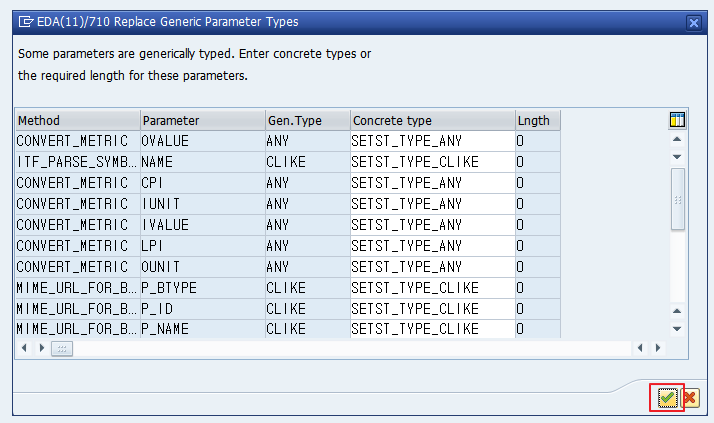Click the top scroll-up arrow of table
The image size is (714, 423).
[x=677, y=139]
